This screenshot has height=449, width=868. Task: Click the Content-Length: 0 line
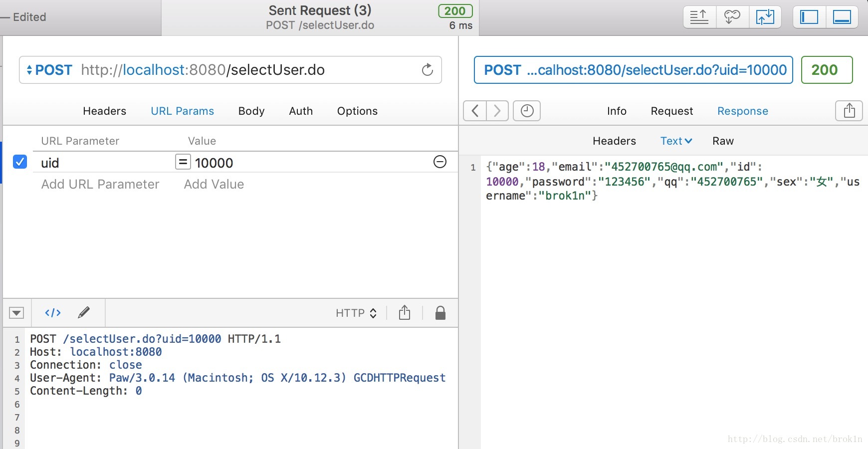[86, 391]
